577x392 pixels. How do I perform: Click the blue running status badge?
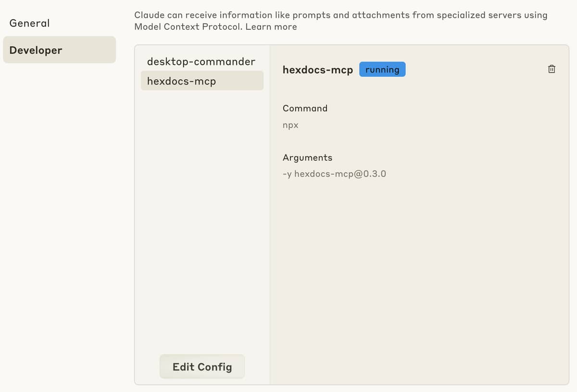point(382,70)
